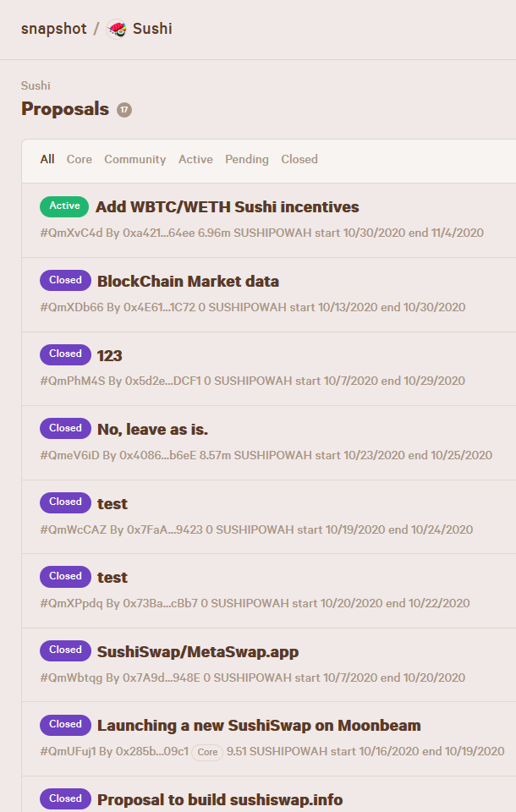Filter proposals by Pending

pyautogui.click(x=247, y=160)
